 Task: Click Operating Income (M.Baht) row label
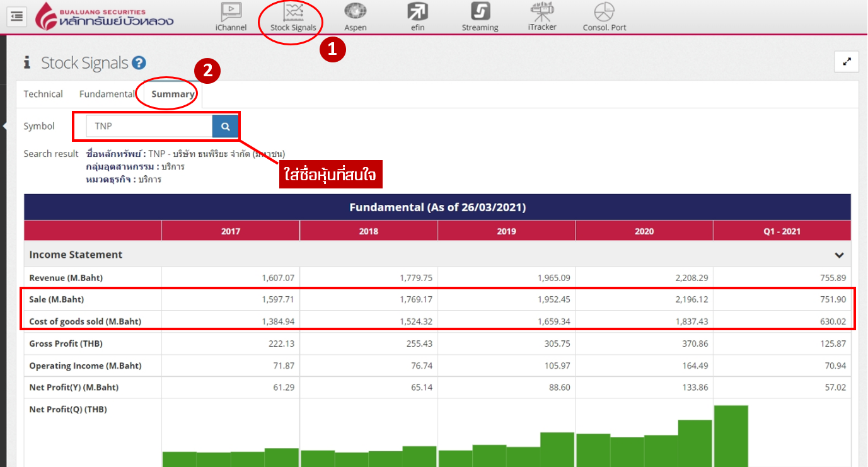tap(85, 366)
